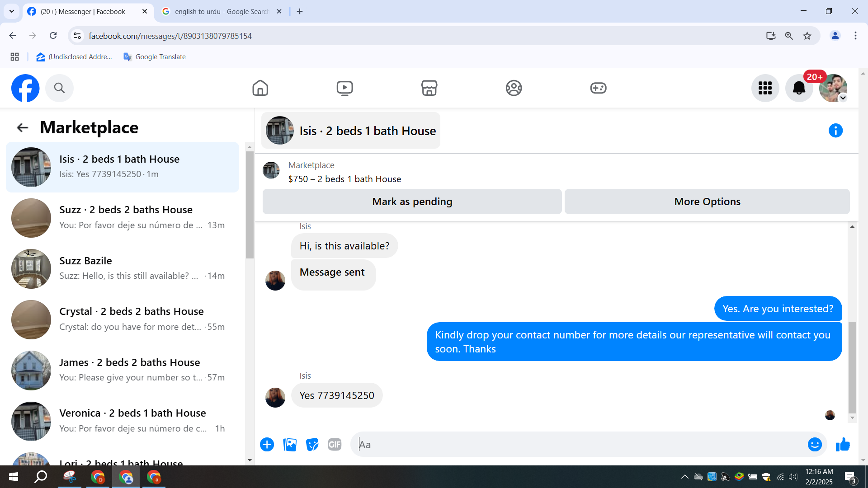
Task: Expand the browser tab search chevron
Action: [x=12, y=11]
